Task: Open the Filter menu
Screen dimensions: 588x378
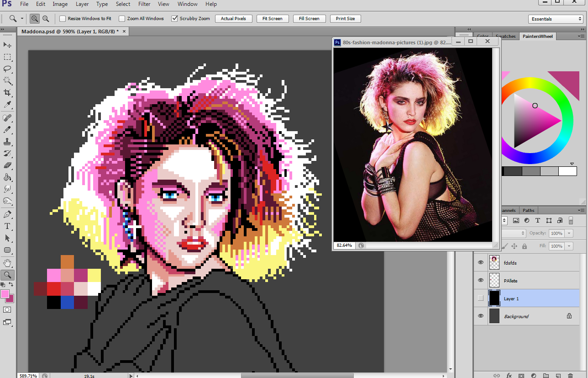Action: pos(144,4)
